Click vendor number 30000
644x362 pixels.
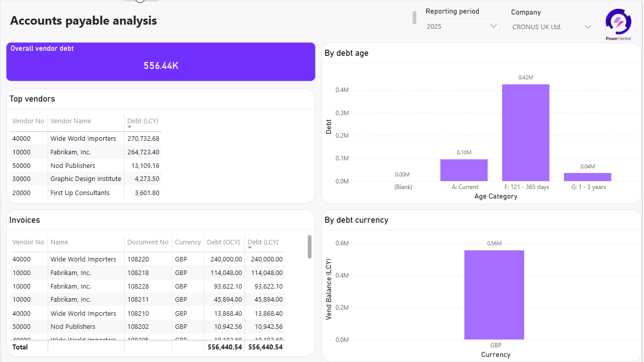[x=21, y=179]
